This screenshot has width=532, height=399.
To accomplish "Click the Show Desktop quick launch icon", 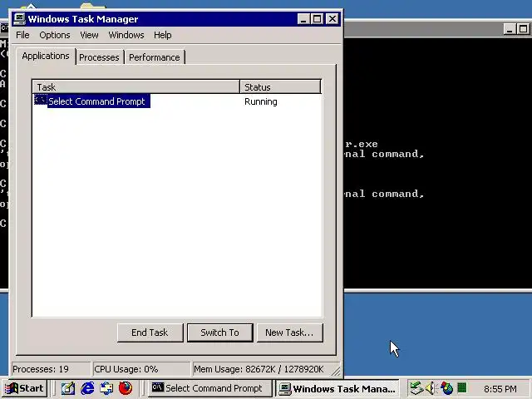I will pyautogui.click(x=68, y=388).
